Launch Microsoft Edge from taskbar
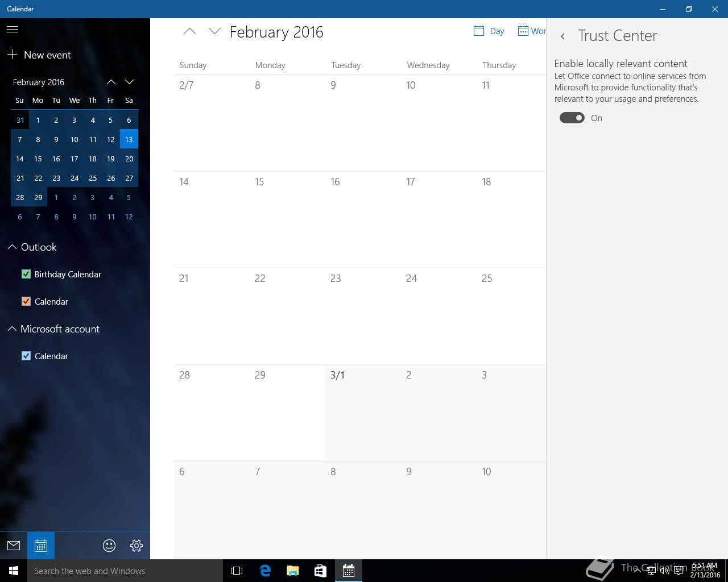The image size is (728, 582). pyautogui.click(x=265, y=571)
